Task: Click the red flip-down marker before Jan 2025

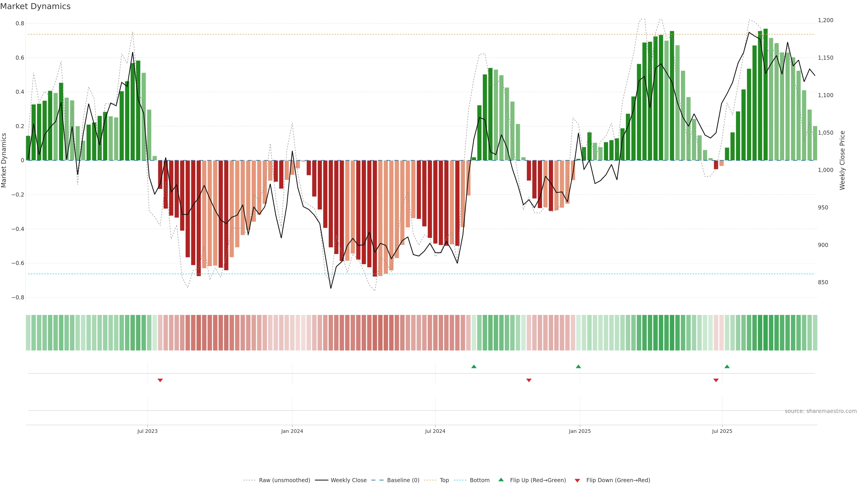Action: pyautogui.click(x=529, y=380)
